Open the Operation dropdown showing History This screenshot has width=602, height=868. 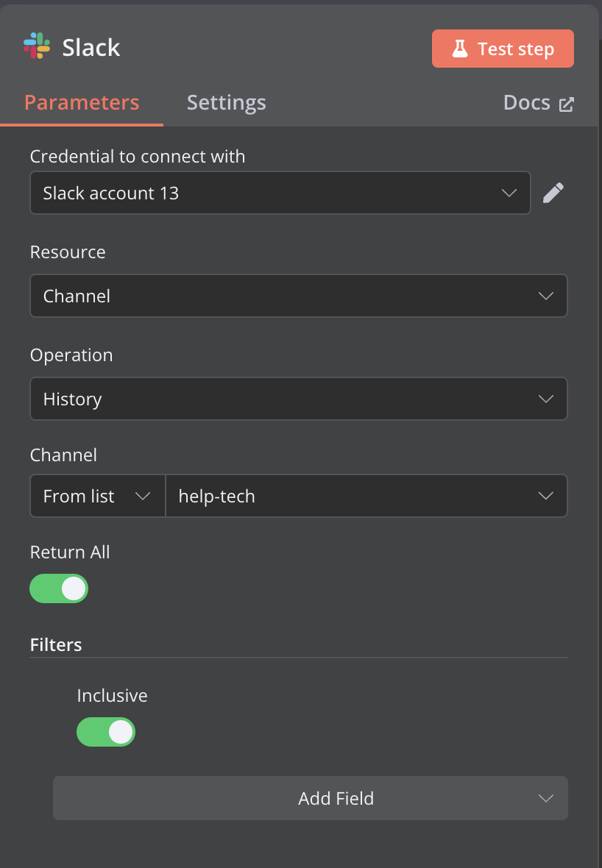click(298, 399)
